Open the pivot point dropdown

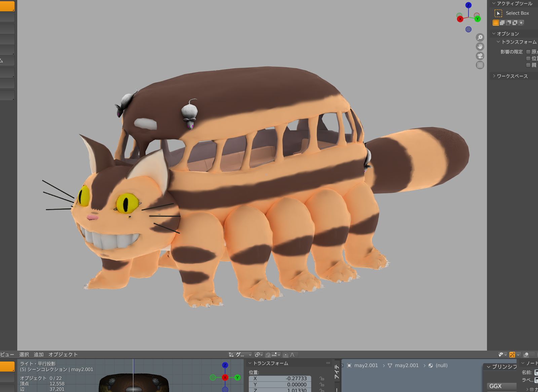click(x=259, y=355)
